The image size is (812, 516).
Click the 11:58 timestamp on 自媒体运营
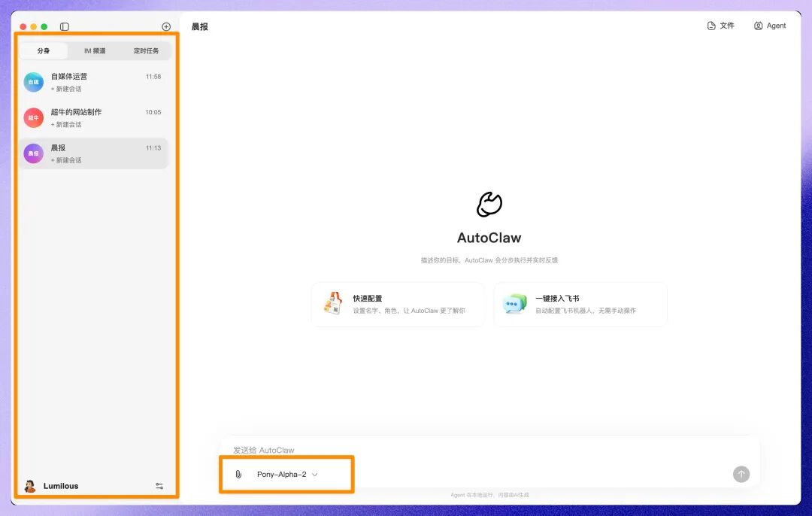[153, 77]
